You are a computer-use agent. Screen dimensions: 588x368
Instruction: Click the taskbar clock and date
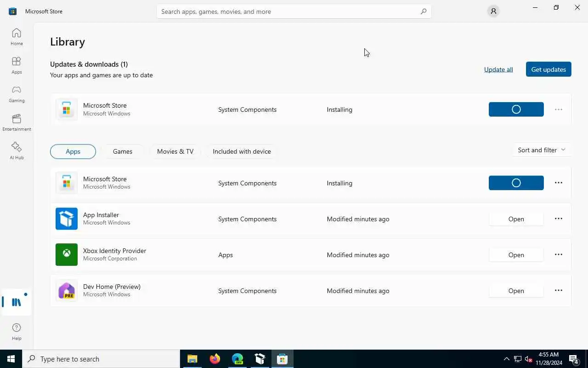click(x=548, y=359)
